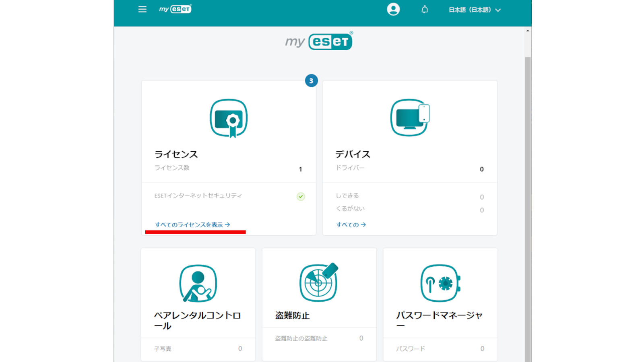Click the my ESET logo in header

175,9
